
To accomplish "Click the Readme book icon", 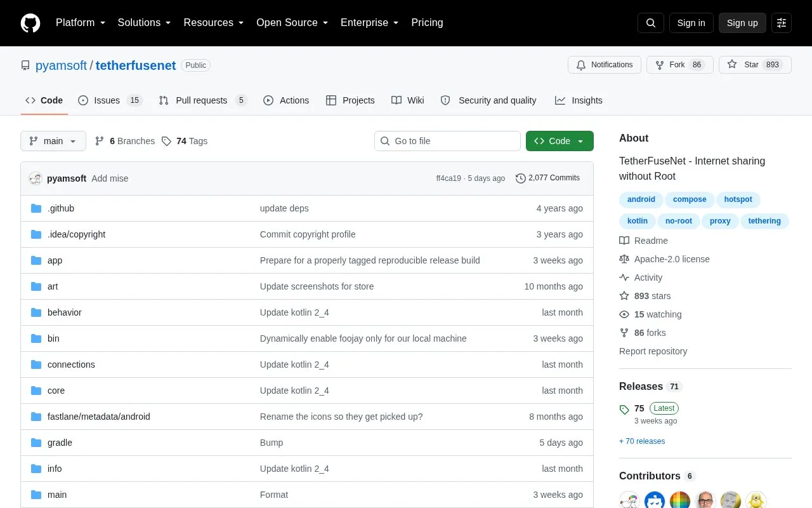I will tap(624, 241).
